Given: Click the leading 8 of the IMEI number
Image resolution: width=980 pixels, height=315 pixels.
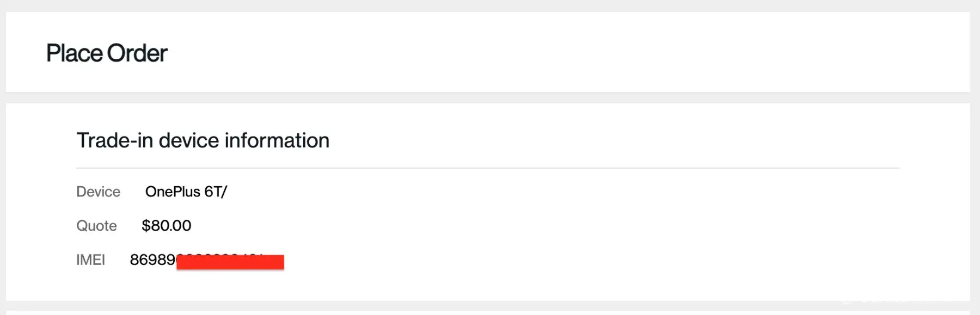Looking at the screenshot, I should point(134,260).
